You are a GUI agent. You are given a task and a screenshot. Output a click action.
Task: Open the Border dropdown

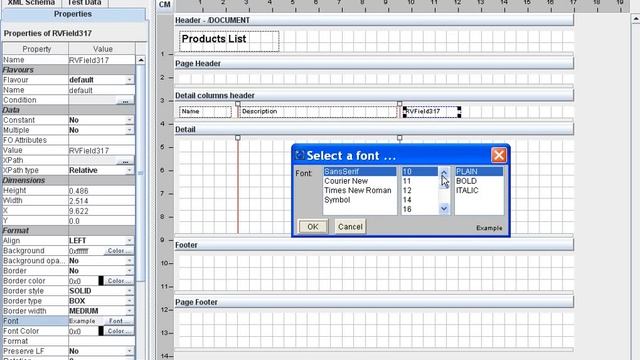[129, 271]
